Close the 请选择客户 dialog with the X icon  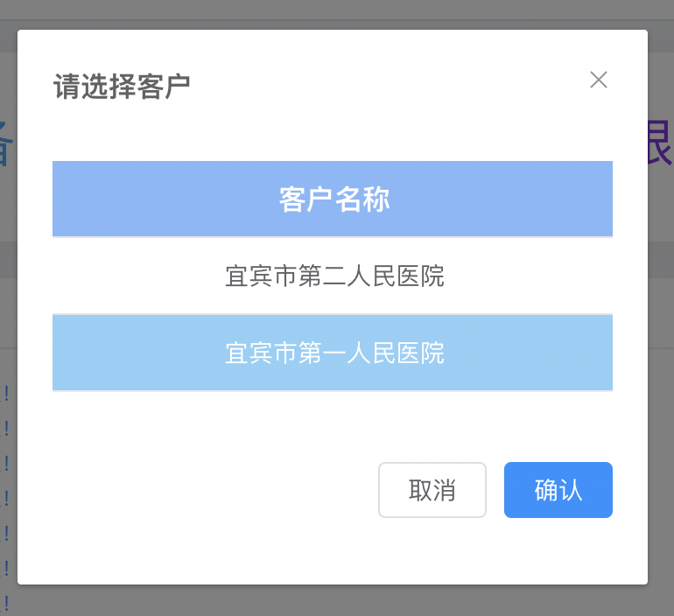[599, 80]
